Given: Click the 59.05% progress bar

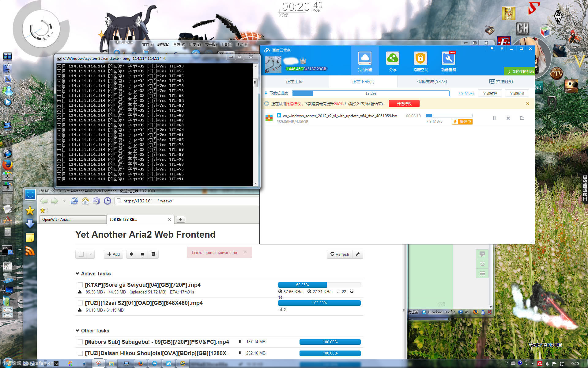Looking at the screenshot, I should point(319,285).
